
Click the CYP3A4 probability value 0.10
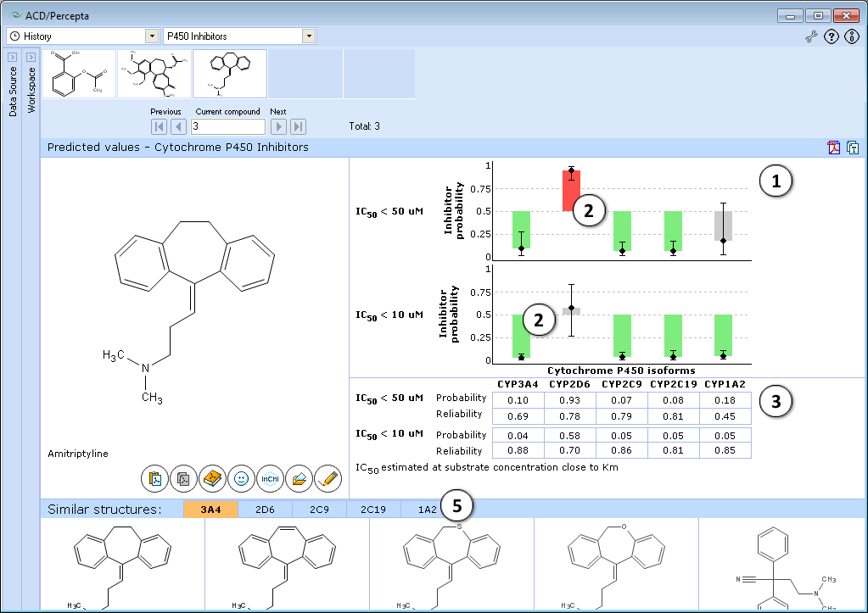click(518, 400)
